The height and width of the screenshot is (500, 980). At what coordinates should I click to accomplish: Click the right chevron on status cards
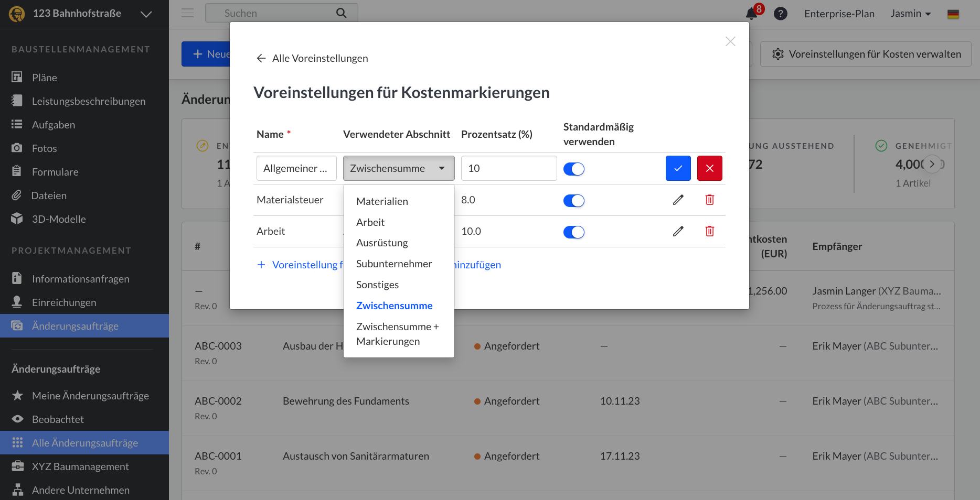tap(932, 164)
